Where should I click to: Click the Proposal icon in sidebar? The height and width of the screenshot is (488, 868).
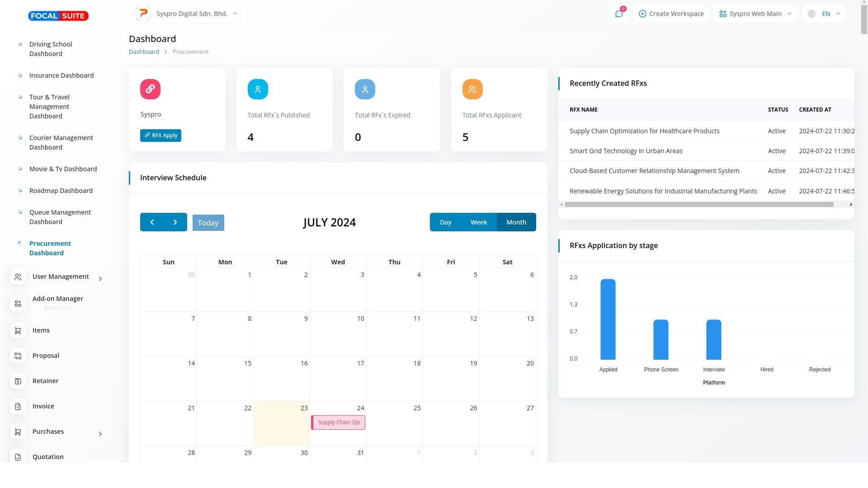tap(18, 356)
